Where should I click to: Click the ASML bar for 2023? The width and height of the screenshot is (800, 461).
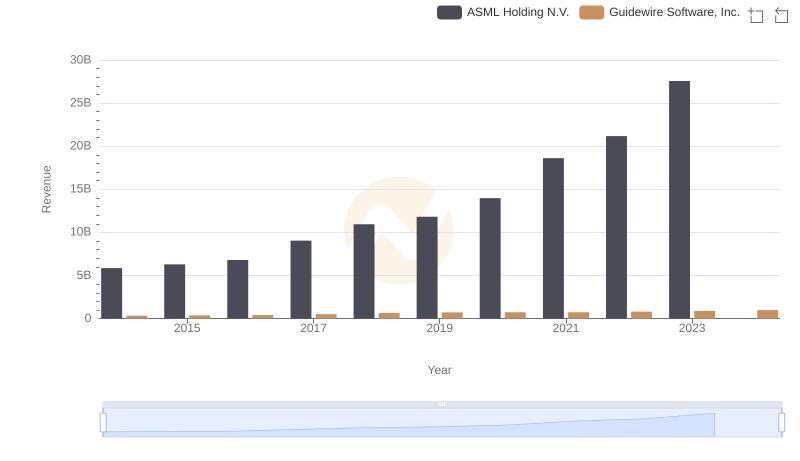pos(679,199)
